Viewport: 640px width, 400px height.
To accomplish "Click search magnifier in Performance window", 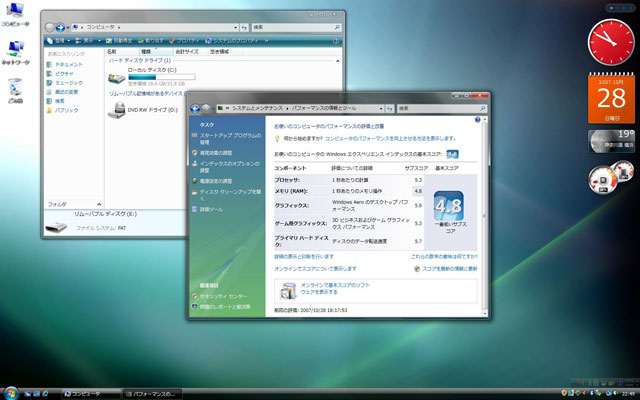I will click(x=482, y=109).
